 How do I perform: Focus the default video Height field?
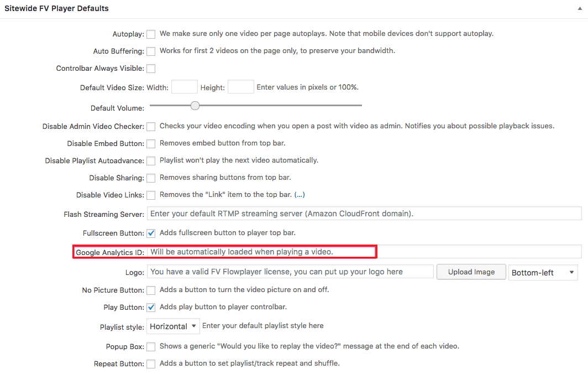point(241,87)
